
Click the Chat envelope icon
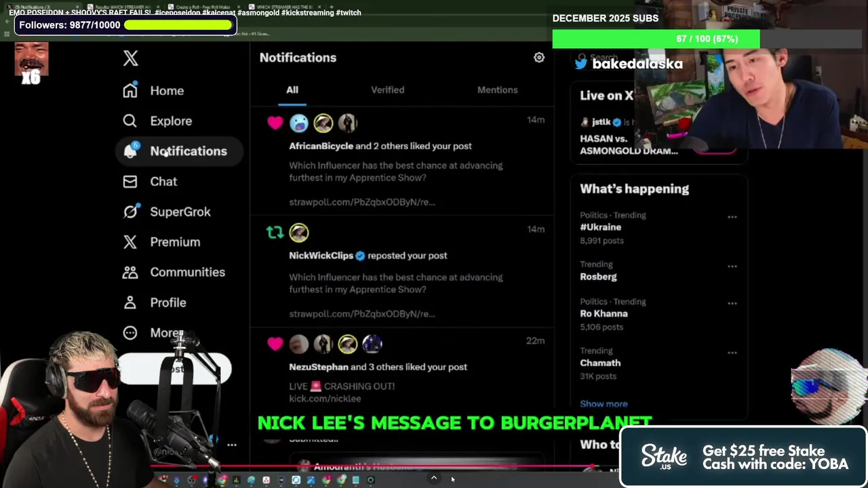coord(130,181)
